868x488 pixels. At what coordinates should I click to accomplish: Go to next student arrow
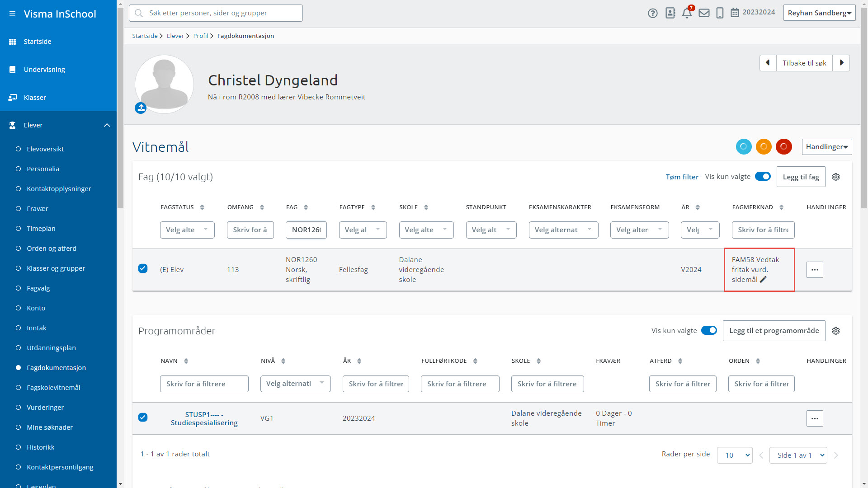click(x=841, y=63)
